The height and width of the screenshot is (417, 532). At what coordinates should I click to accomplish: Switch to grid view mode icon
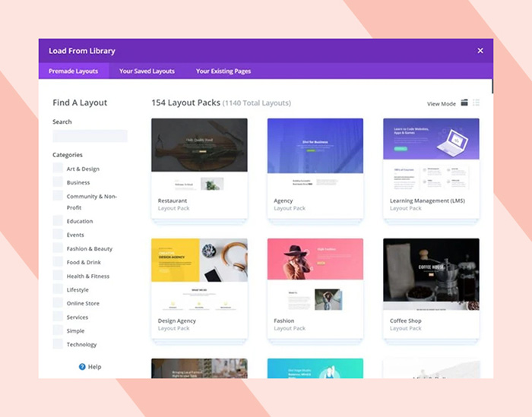click(464, 103)
